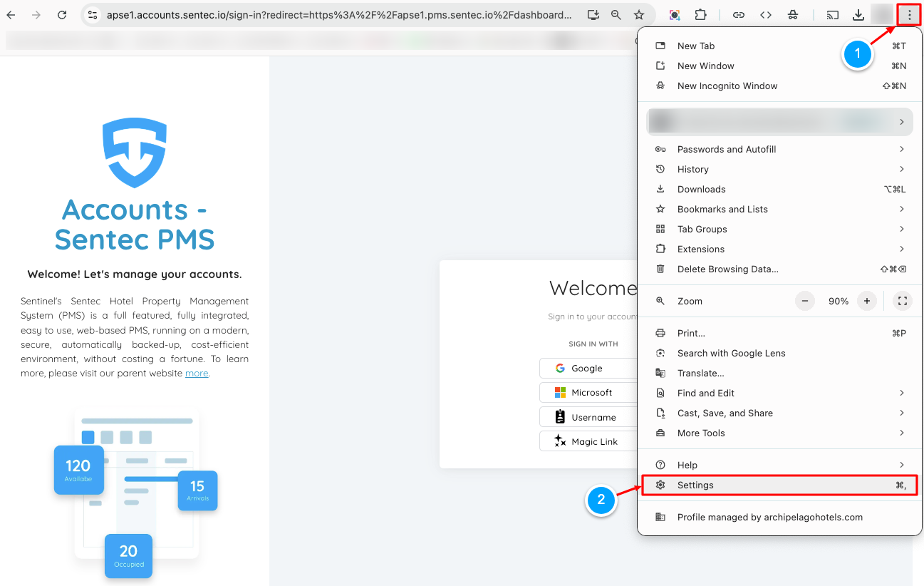Bookmark this page with the star icon
Screen dimensions: 924x586
(639, 14)
